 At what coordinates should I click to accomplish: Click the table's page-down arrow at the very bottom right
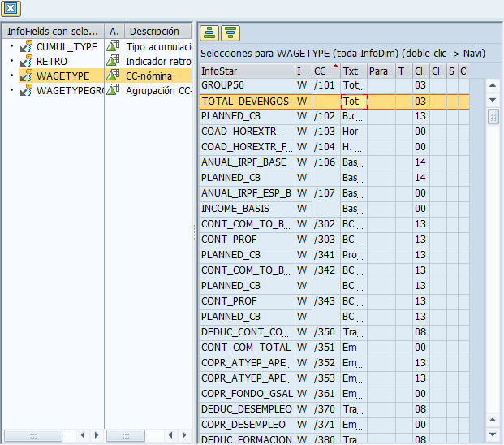(x=493, y=434)
